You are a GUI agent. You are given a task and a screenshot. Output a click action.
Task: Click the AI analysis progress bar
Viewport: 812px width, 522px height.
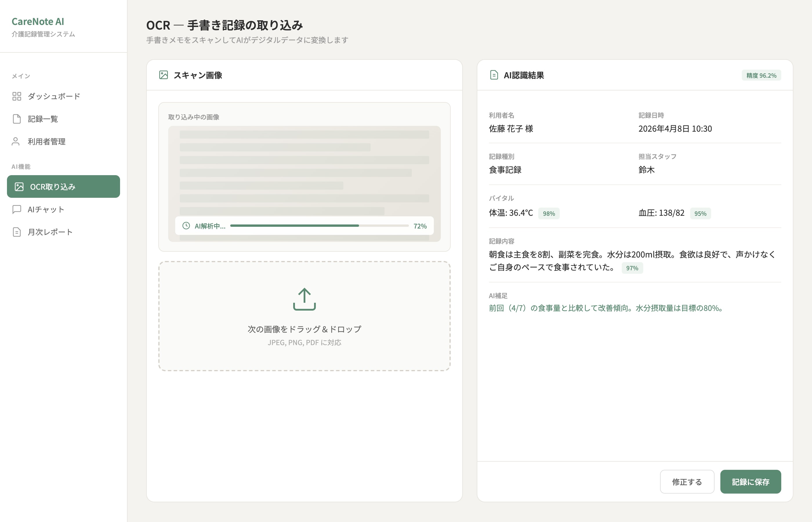[319, 226]
